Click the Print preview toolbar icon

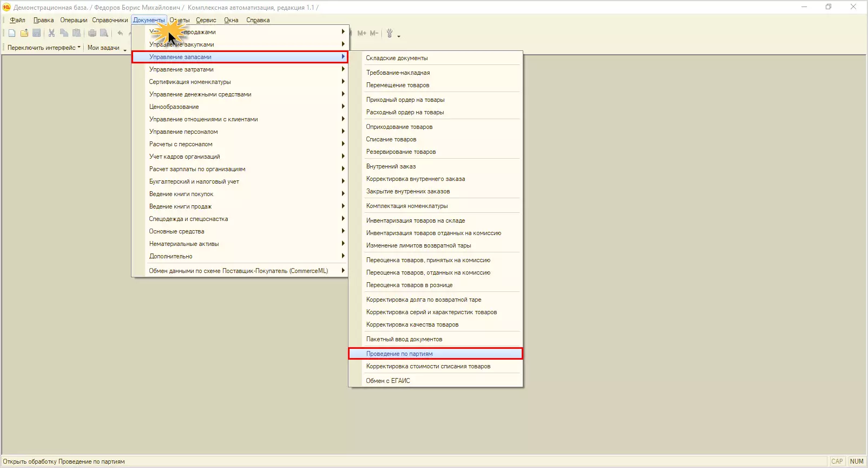point(104,33)
